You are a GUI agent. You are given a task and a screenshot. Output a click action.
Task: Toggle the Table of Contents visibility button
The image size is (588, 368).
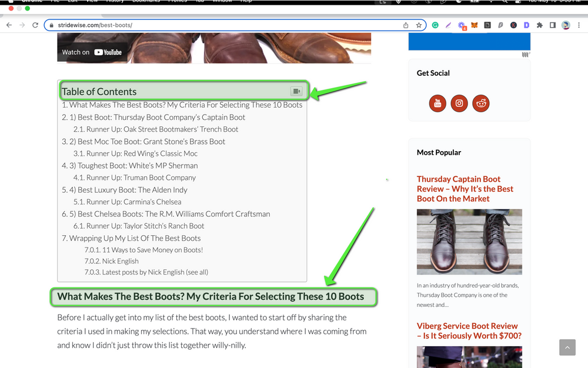click(x=296, y=91)
